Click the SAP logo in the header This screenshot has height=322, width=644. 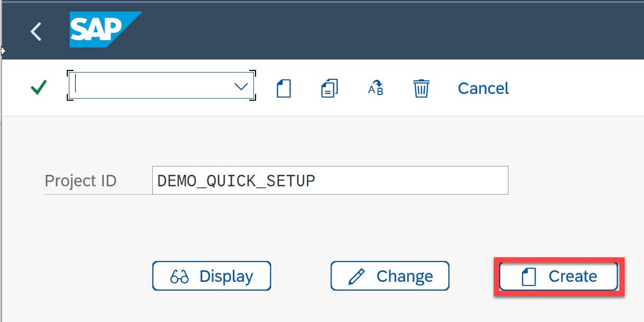click(106, 29)
